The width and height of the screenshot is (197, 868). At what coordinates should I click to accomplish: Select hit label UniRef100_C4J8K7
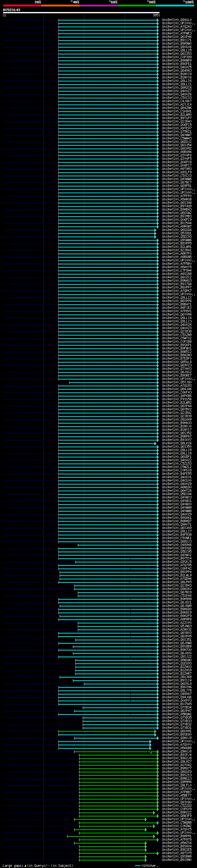click(x=176, y=101)
